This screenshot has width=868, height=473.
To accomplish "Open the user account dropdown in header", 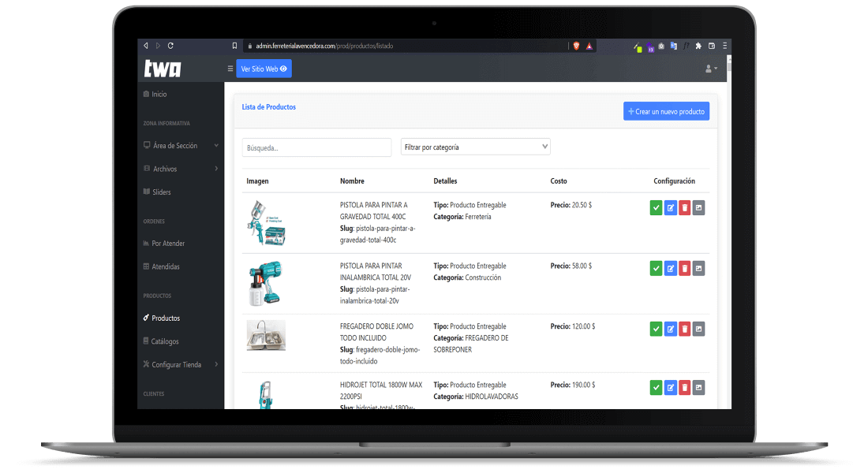I will [711, 69].
